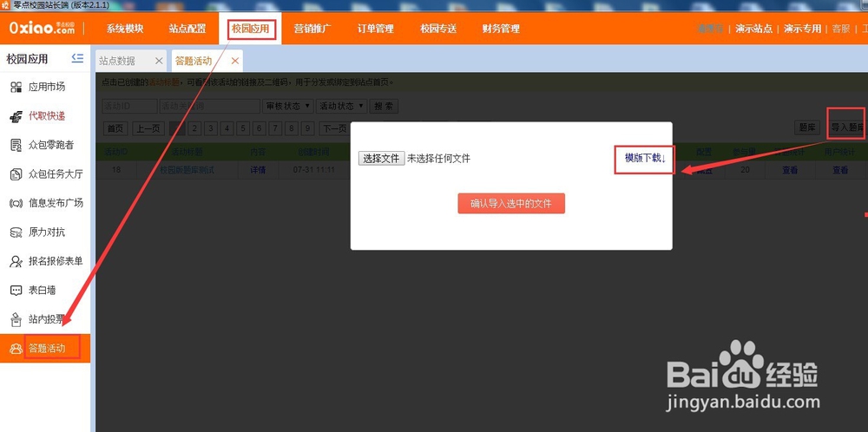Switch to the 站点数据 tab
The width and height of the screenshot is (868, 432).
[117, 61]
